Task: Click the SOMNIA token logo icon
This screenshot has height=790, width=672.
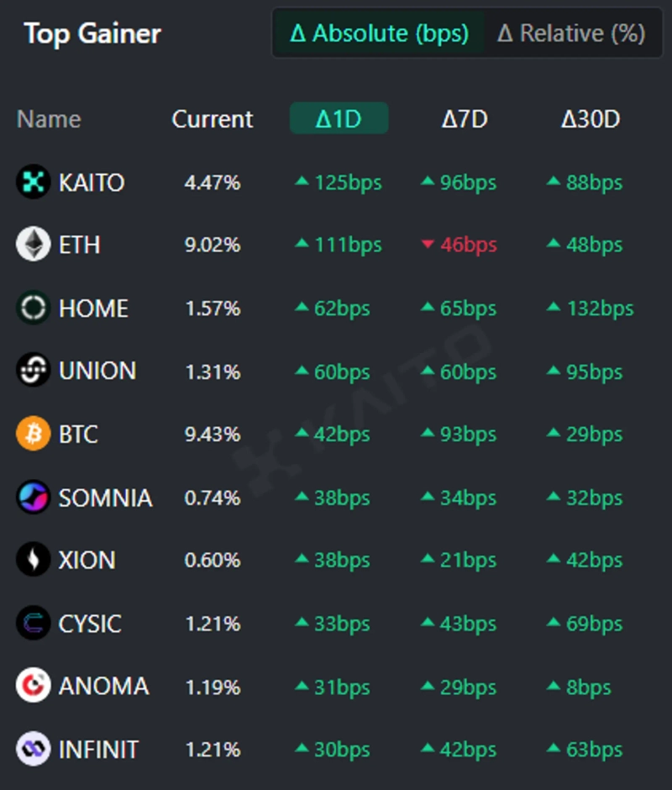Action: point(34,498)
